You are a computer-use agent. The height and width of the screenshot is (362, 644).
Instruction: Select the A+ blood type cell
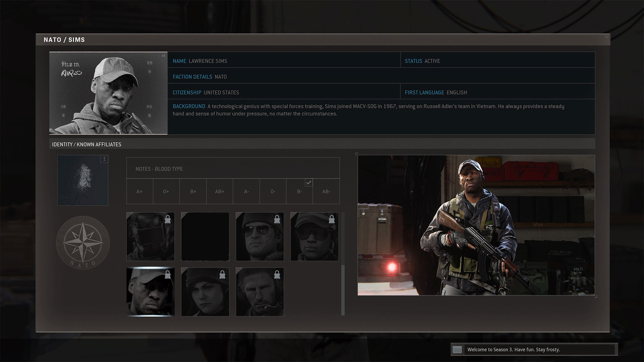[x=140, y=191]
